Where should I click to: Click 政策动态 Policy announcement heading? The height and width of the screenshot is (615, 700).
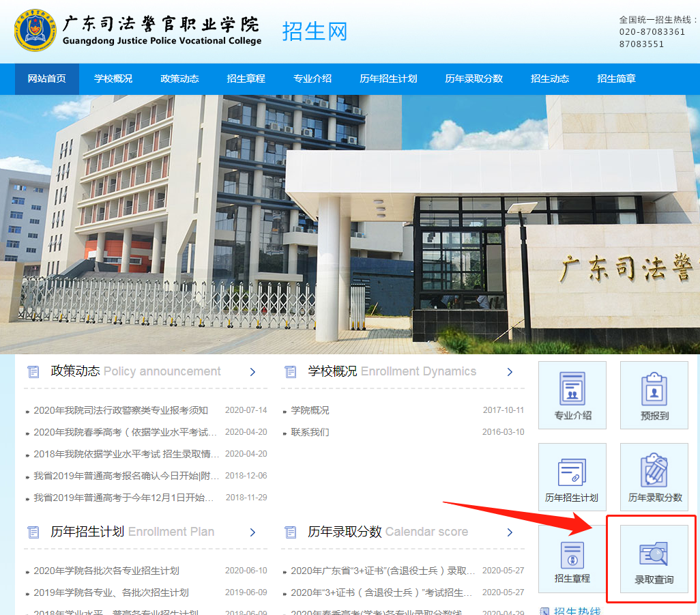pyautogui.click(x=135, y=371)
